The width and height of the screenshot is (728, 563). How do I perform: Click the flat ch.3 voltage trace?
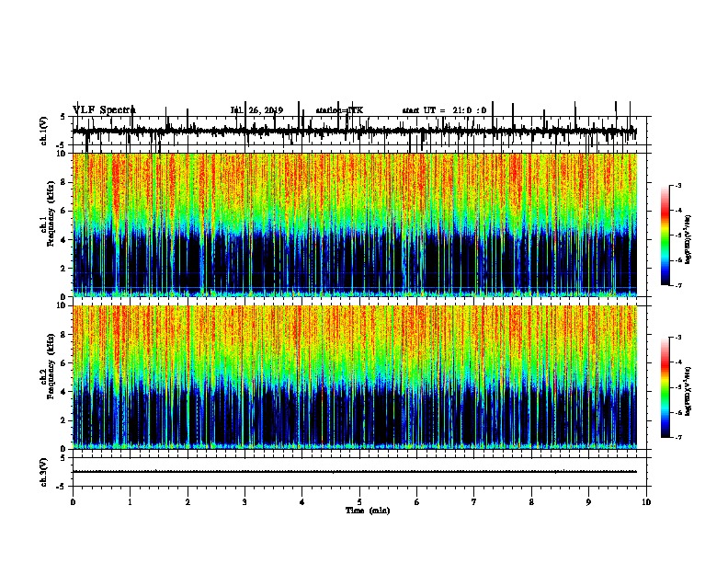click(355, 472)
